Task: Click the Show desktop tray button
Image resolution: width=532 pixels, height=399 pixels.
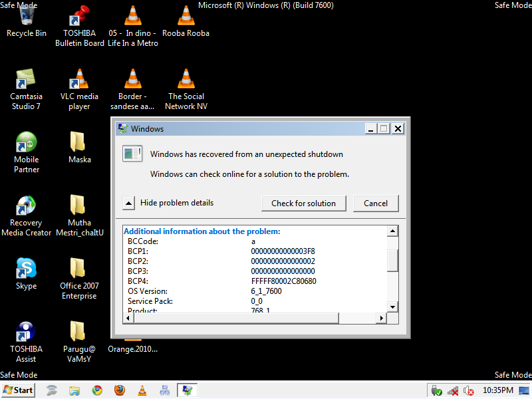Action: click(x=524, y=391)
